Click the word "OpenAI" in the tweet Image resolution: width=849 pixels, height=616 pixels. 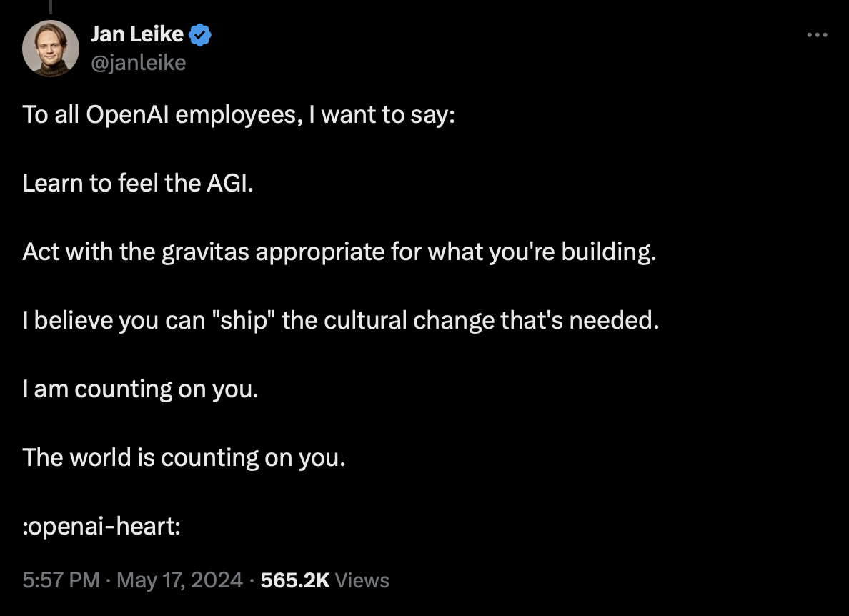point(128,115)
